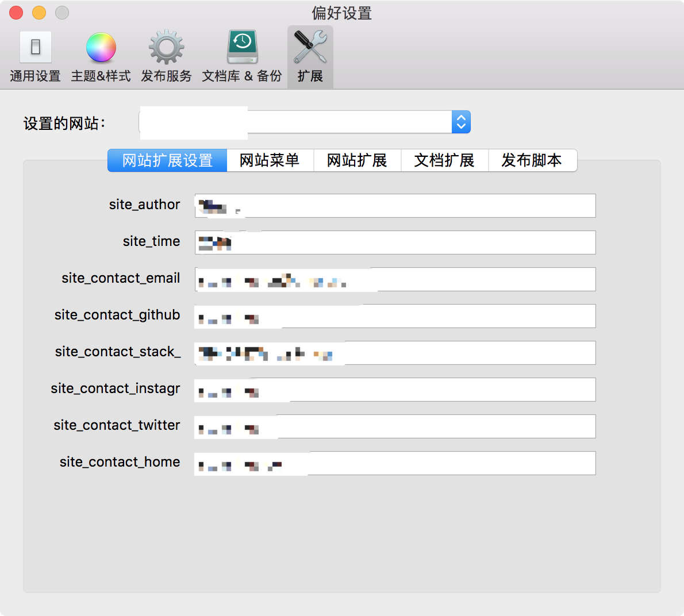
Task: Switch to the 网站菜单 tab
Action: (270, 160)
